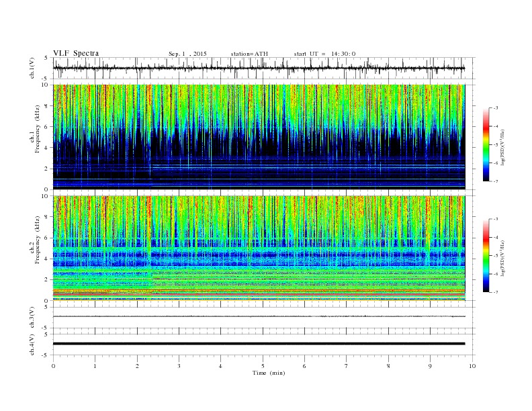Screen dimensions: 532x411
Task: Click time axis tick label "8"
Action: coord(388,366)
